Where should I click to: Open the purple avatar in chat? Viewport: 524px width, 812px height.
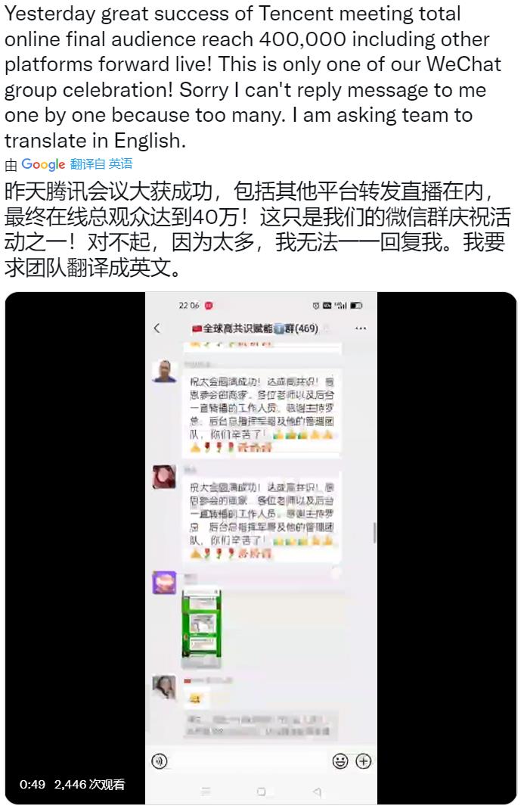point(164,583)
